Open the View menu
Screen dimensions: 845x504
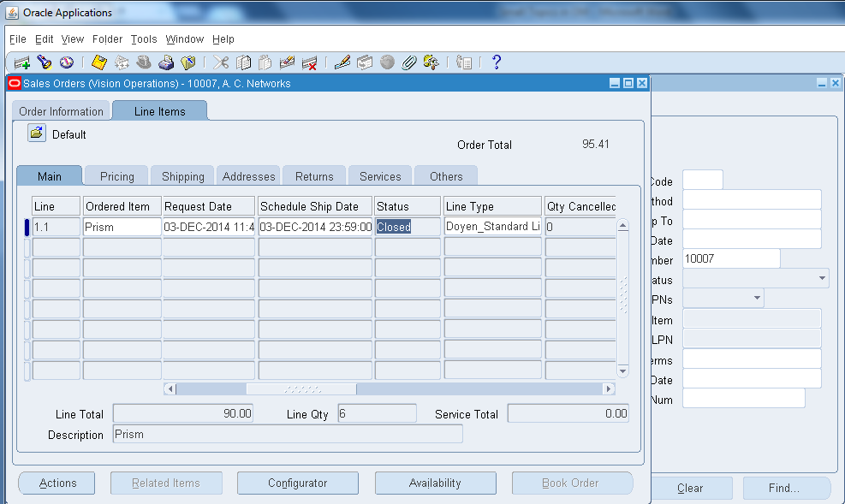pos(73,39)
